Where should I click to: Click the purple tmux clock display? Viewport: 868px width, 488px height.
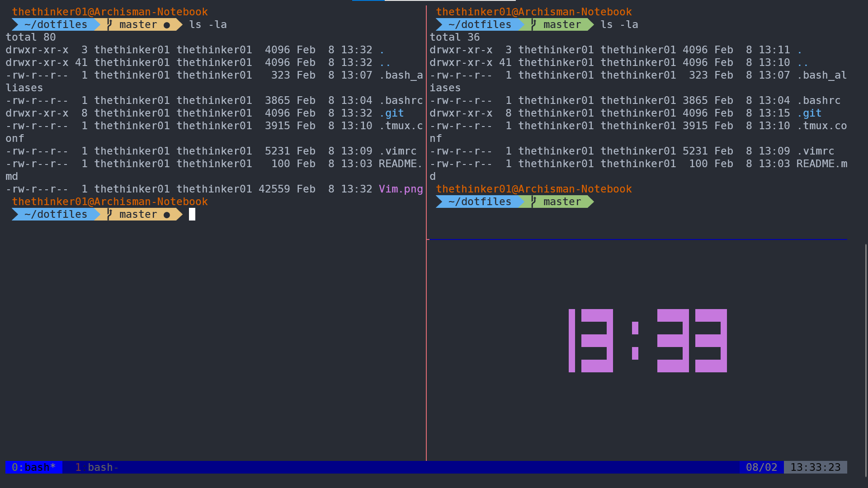click(x=647, y=341)
